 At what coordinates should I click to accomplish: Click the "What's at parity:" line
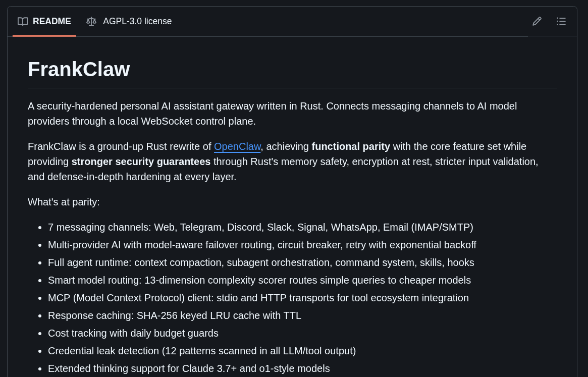tap(64, 202)
